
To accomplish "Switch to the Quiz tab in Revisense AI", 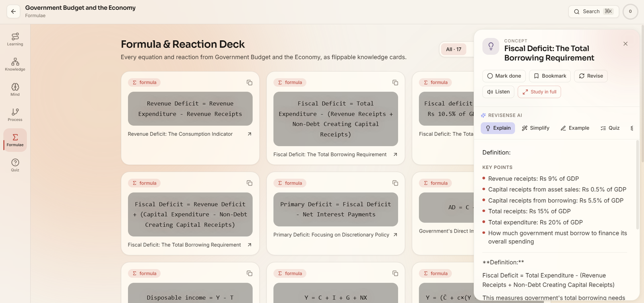I will coord(610,128).
